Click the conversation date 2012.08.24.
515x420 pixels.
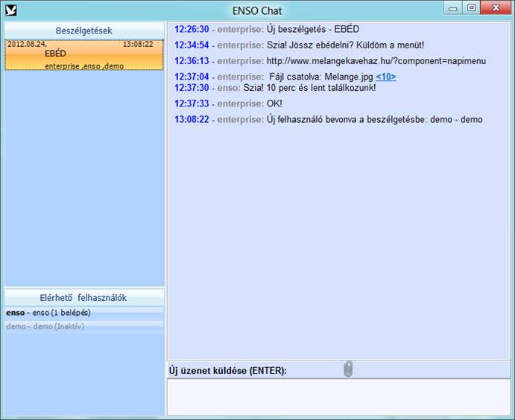pyautogui.click(x=28, y=44)
